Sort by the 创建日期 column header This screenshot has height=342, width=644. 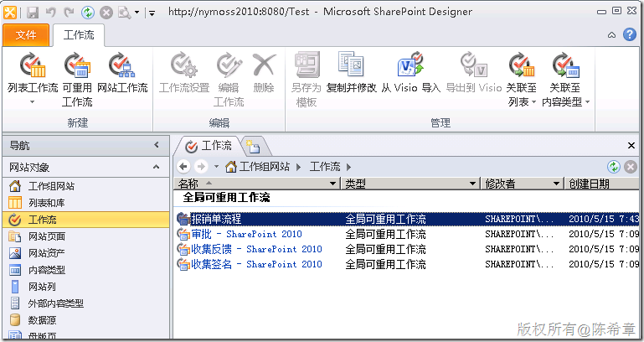(603, 184)
